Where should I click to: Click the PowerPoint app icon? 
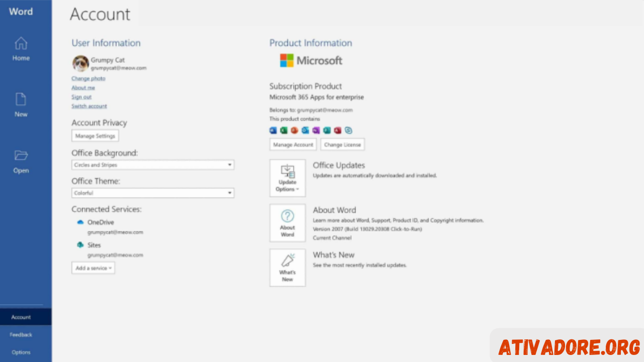[x=294, y=130]
